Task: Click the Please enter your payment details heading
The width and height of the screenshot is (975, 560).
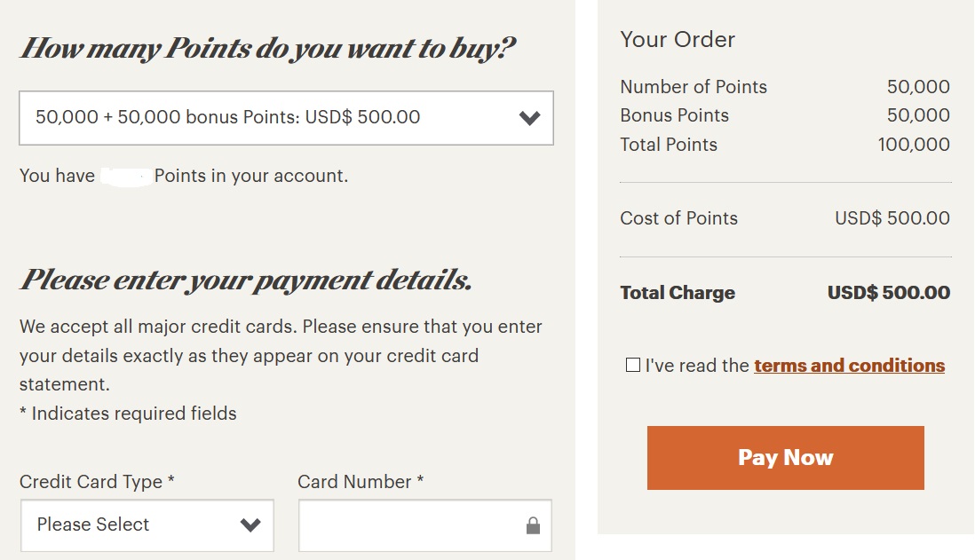Action: [x=246, y=280]
